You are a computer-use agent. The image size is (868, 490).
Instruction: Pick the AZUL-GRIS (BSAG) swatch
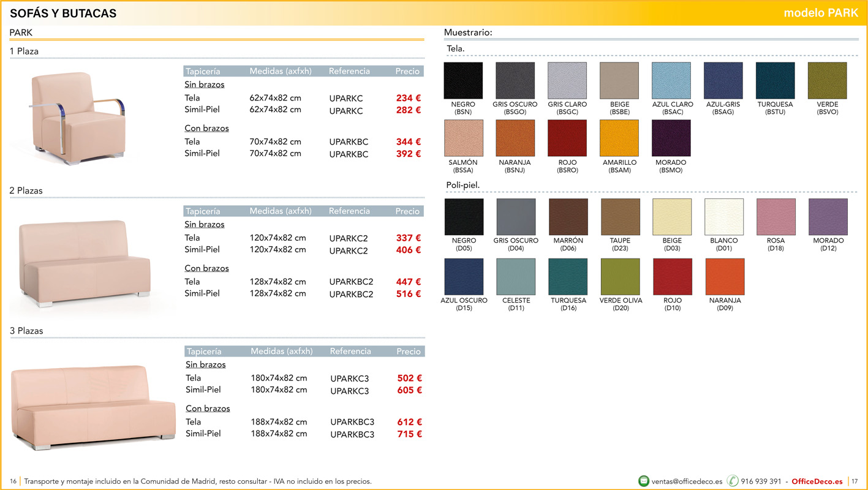point(723,81)
